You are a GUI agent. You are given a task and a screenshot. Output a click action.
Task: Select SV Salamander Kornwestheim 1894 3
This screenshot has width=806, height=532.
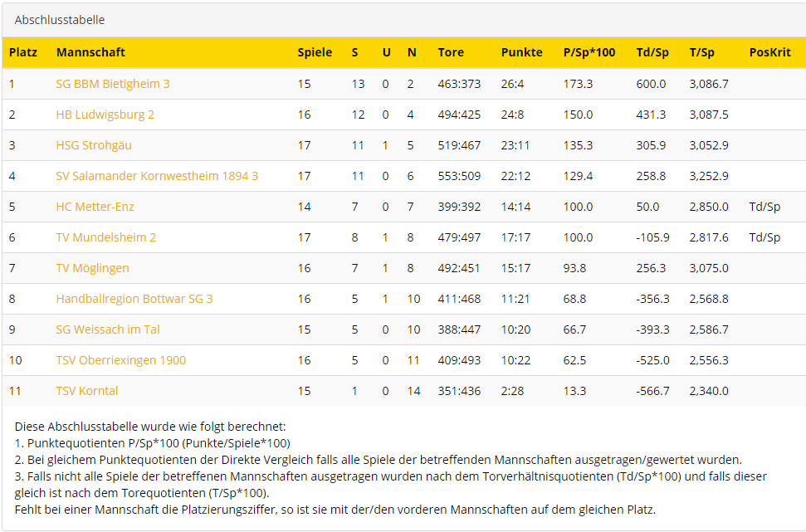pyautogui.click(x=157, y=176)
